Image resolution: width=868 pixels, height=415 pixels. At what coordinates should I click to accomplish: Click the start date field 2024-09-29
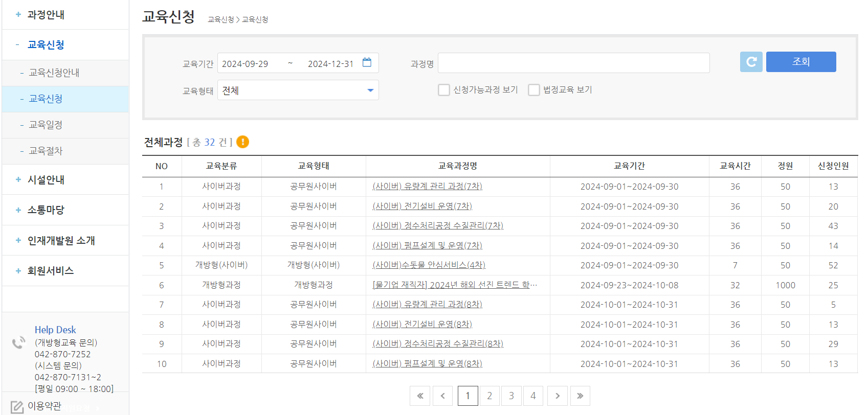(245, 64)
